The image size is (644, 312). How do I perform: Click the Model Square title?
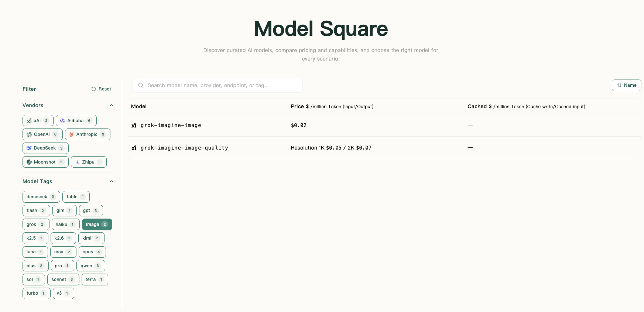(321, 29)
